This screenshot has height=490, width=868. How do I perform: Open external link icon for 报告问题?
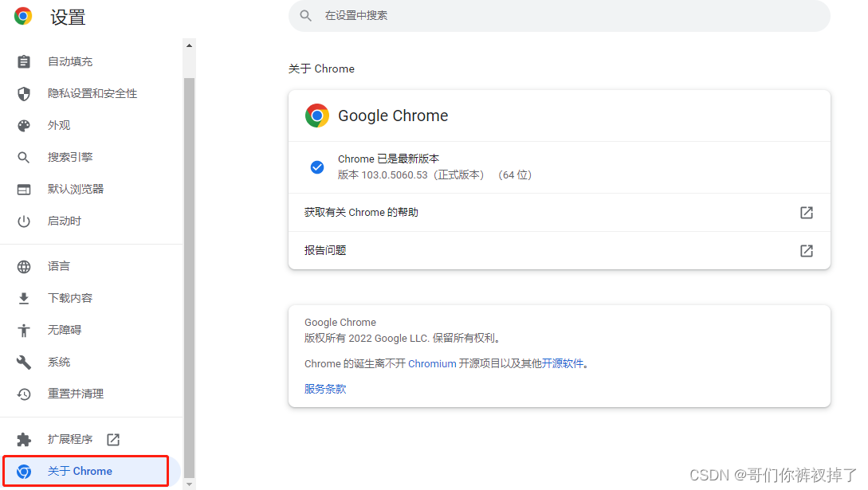tap(807, 250)
